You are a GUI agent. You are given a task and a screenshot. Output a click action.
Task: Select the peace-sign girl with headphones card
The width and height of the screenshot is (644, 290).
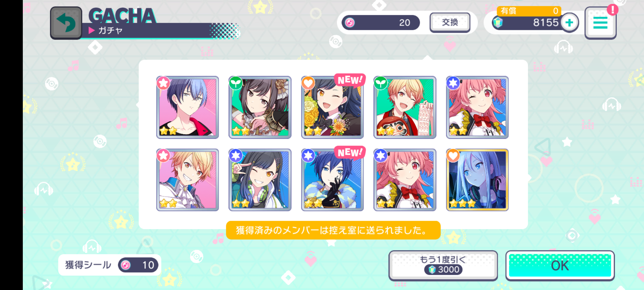coord(260,180)
